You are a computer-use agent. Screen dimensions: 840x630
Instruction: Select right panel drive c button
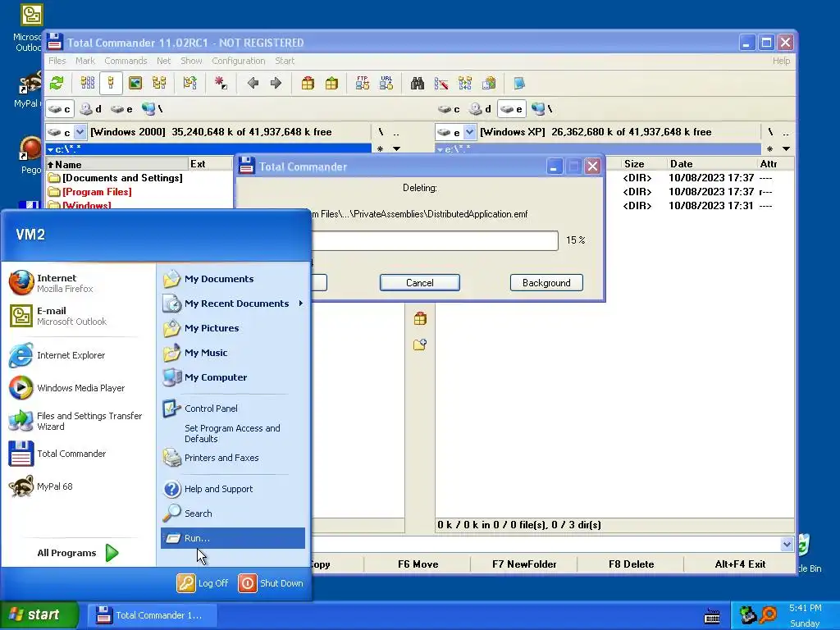coord(449,109)
